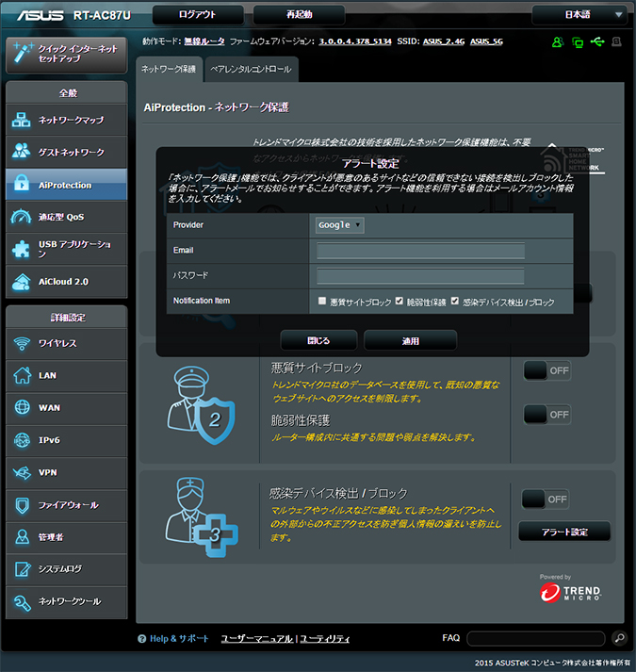Screen dimensions: 636x672
Task: Click the ログアウト button
Action: coord(198,15)
